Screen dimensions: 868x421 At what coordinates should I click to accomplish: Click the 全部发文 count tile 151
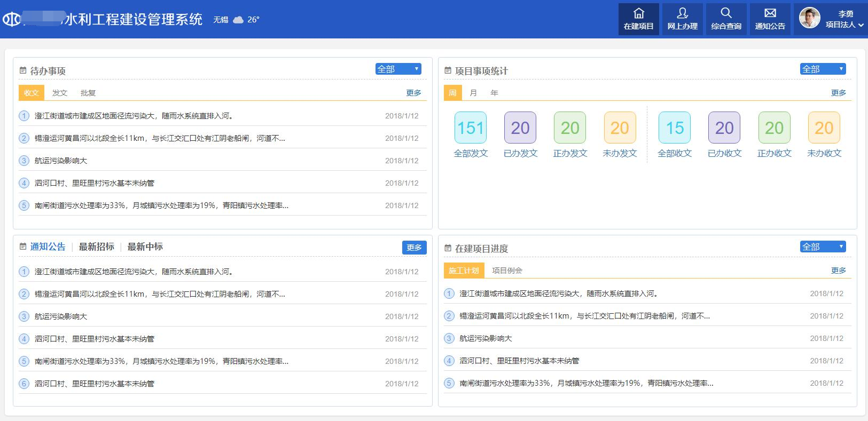coord(470,128)
